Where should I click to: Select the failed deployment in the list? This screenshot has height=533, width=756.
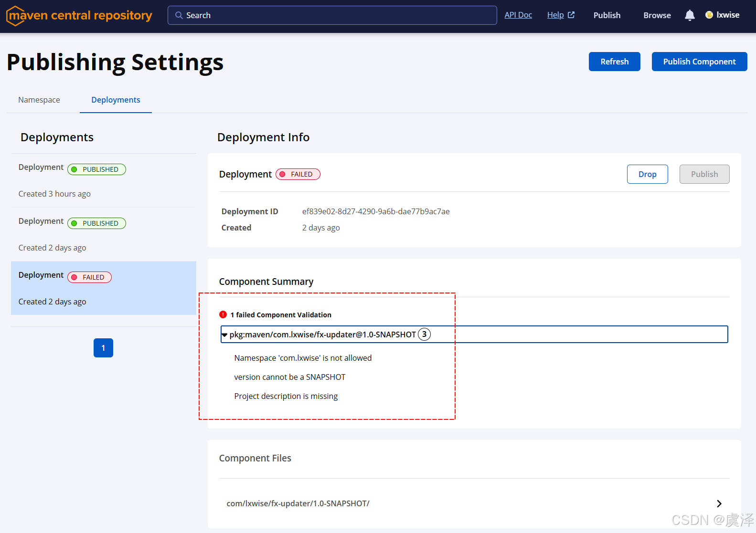pos(104,288)
